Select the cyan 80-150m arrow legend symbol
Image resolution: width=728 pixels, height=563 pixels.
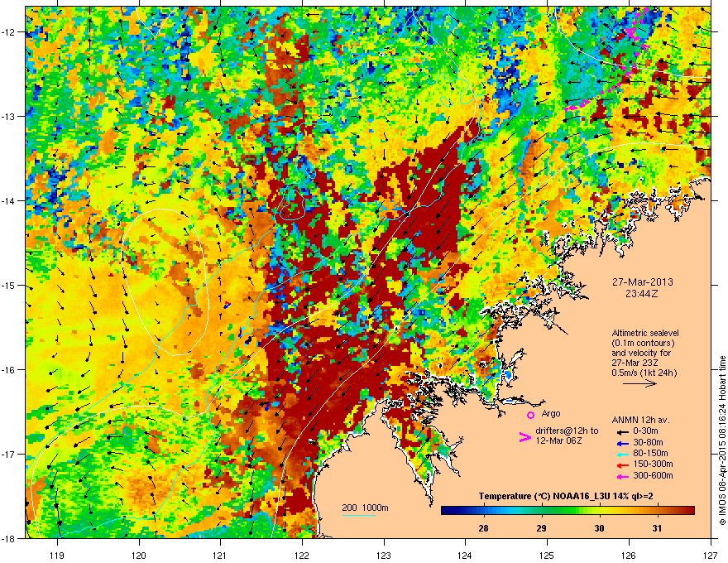[621, 454]
